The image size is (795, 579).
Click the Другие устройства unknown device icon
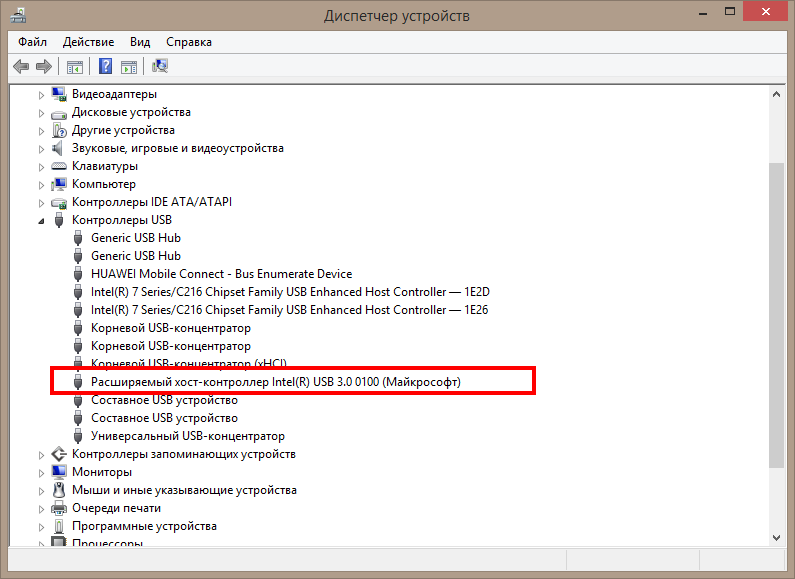coord(59,130)
